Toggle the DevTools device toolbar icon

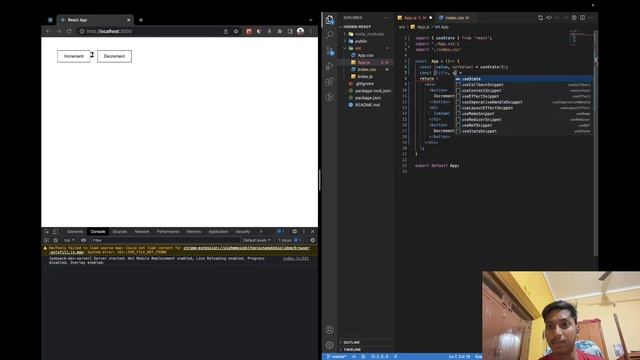(x=55, y=231)
